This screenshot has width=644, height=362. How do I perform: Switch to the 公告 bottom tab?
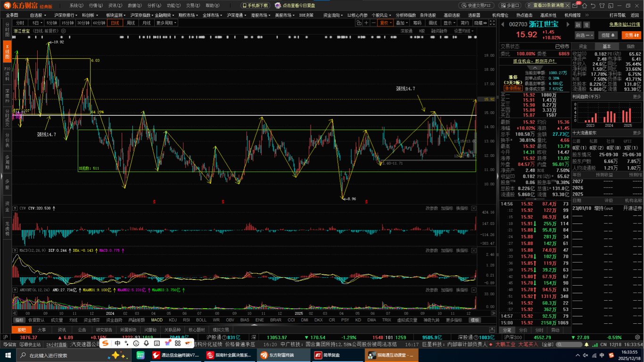tap(82, 330)
